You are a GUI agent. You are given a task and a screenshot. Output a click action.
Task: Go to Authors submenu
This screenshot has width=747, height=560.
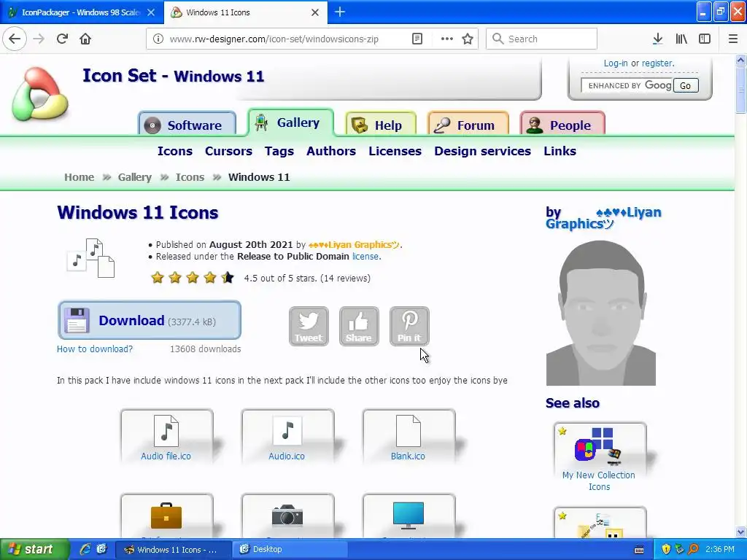click(x=331, y=151)
